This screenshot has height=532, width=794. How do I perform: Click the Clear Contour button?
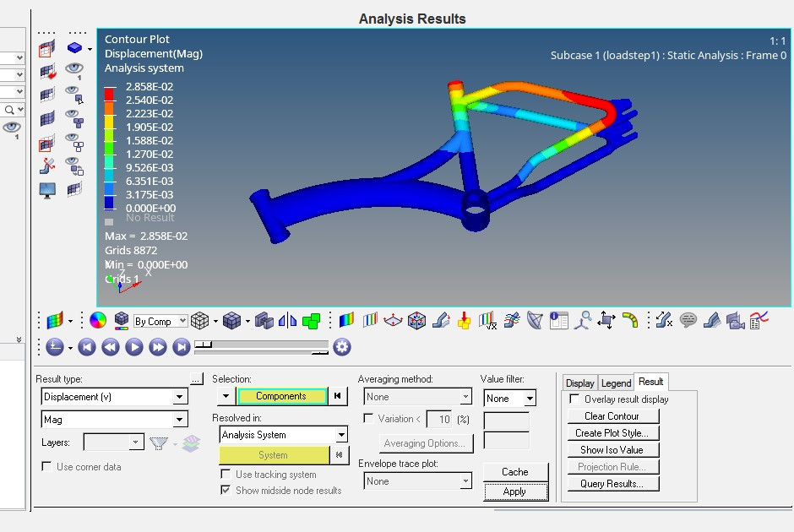[613, 415]
